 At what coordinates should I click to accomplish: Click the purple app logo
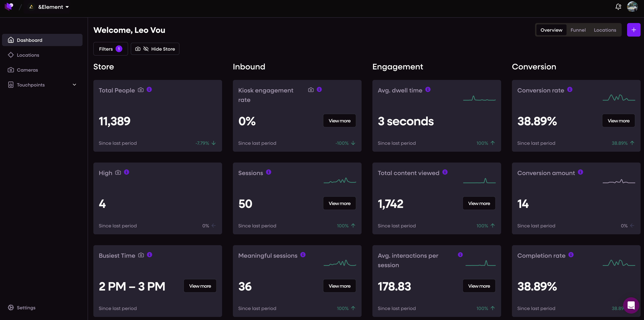coord(9,6)
